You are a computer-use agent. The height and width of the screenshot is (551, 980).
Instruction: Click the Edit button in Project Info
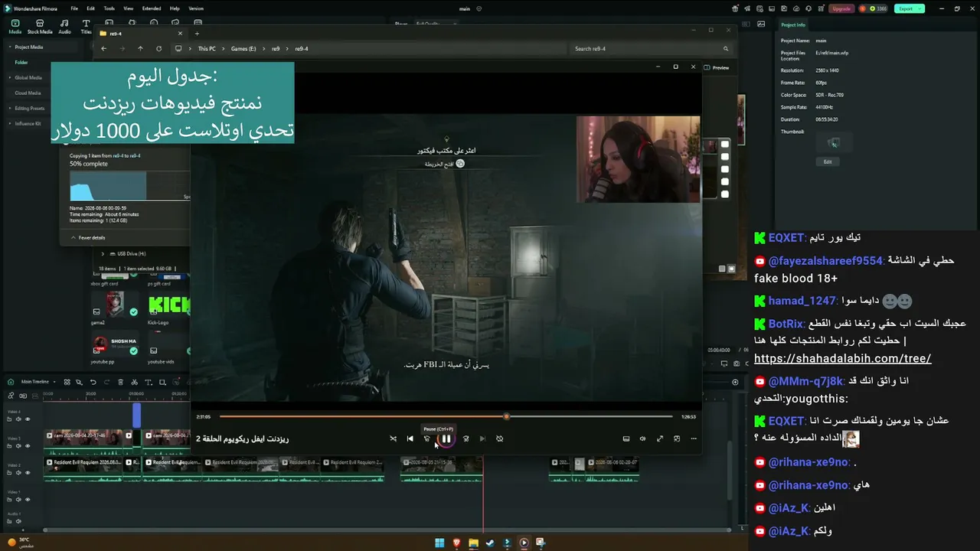point(828,161)
